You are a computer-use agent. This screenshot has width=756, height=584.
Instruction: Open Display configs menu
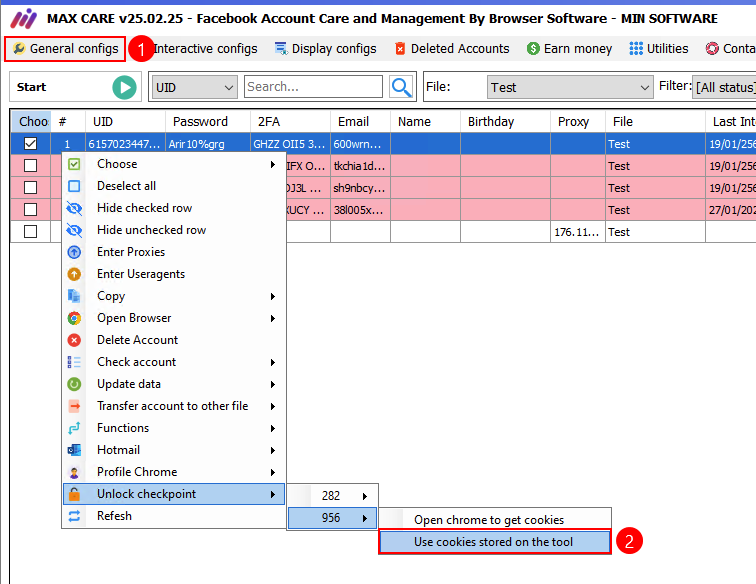click(x=325, y=49)
